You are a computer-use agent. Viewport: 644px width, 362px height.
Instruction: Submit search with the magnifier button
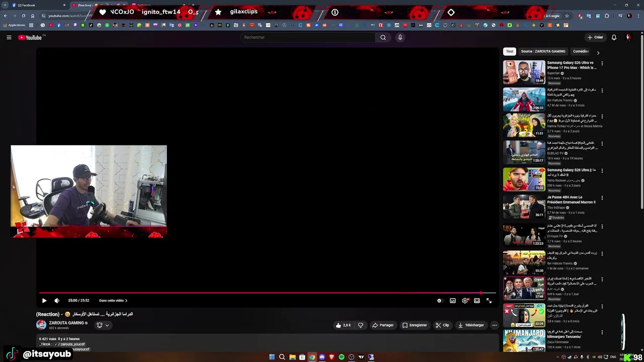tap(383, 37)
